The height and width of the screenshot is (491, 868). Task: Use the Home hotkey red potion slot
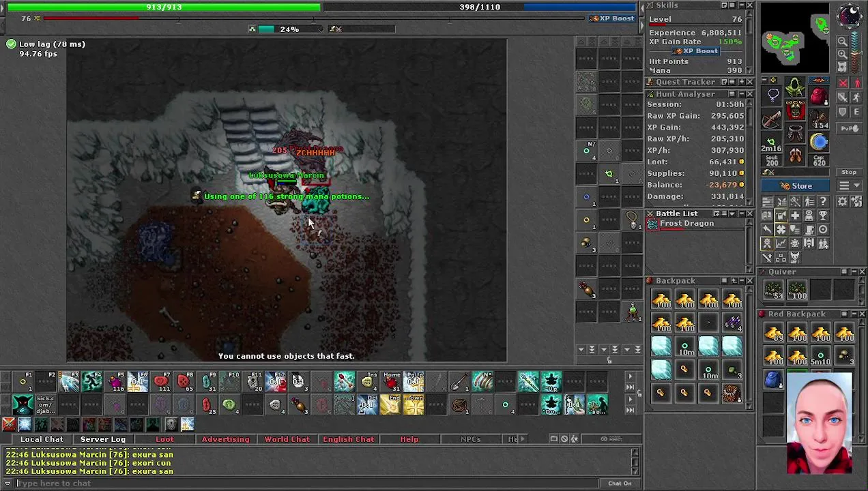pos(390,381)
